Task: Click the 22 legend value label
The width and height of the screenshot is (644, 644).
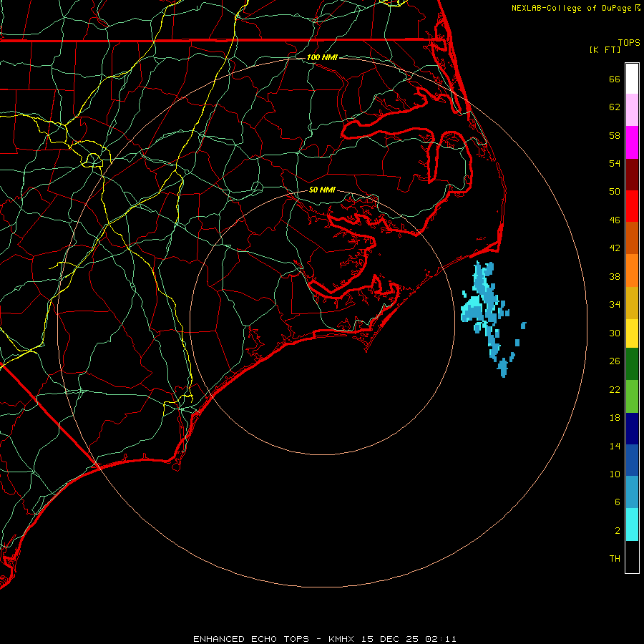Action: click(615, 389)
